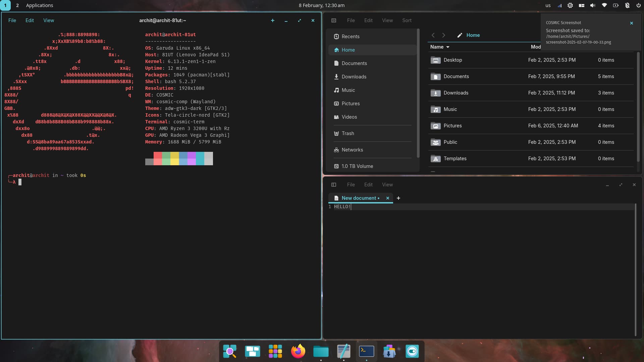Select the Public folder row
The width and height of the screenshot is (644, 362).
(531, 142)
